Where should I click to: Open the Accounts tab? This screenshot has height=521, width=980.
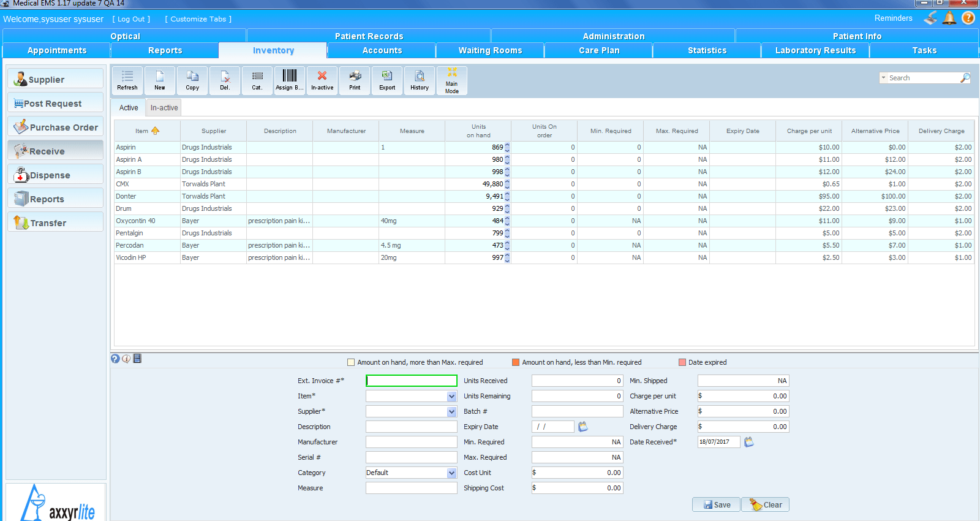[382, 50]
